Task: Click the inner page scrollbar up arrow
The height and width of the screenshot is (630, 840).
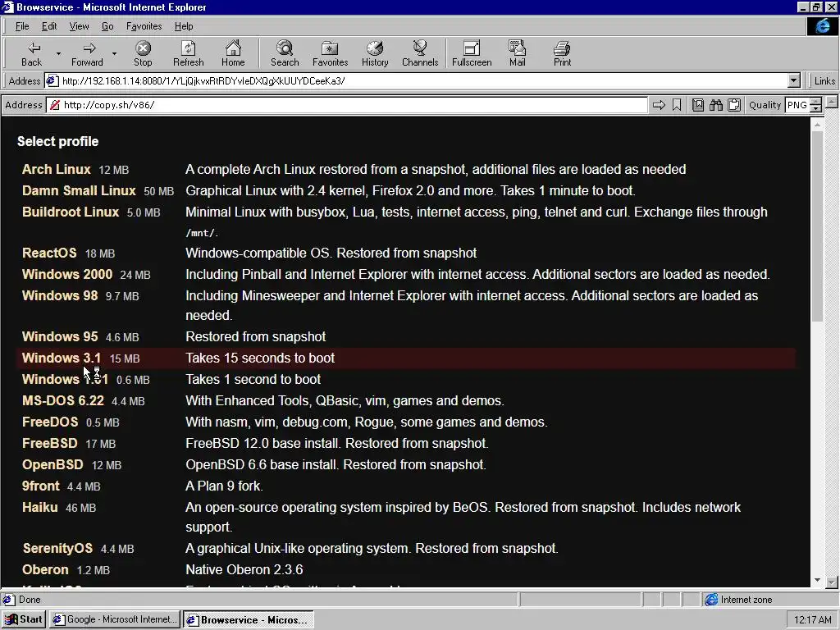Action: click(817, 125)
